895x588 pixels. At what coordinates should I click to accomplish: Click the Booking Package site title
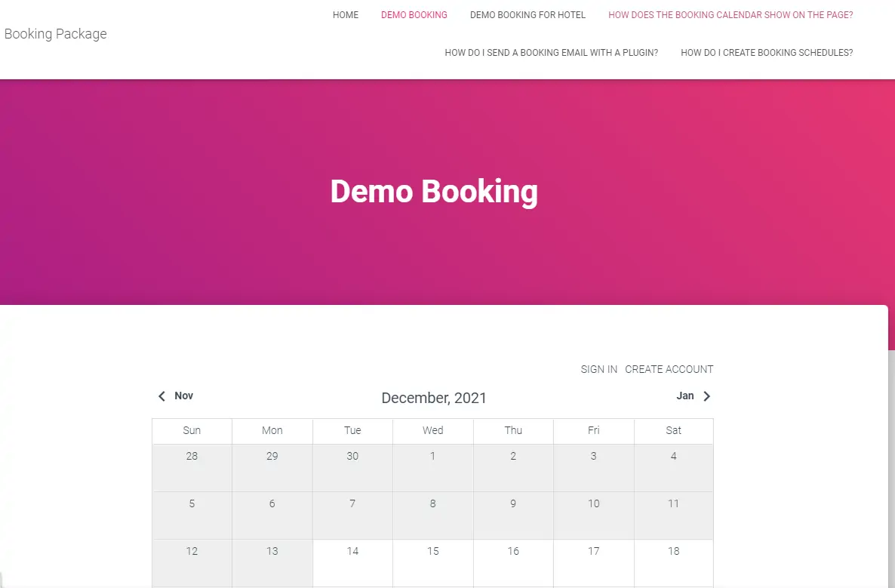(56, 34)
